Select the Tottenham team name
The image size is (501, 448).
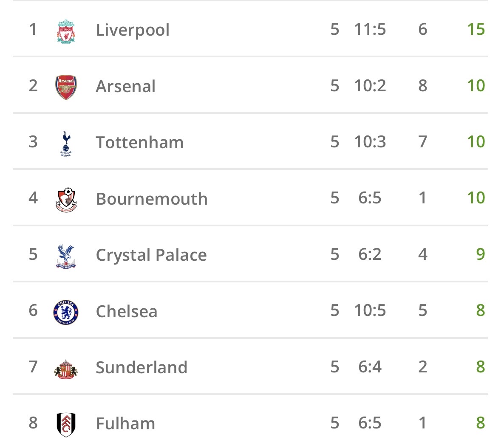[140, 143]
